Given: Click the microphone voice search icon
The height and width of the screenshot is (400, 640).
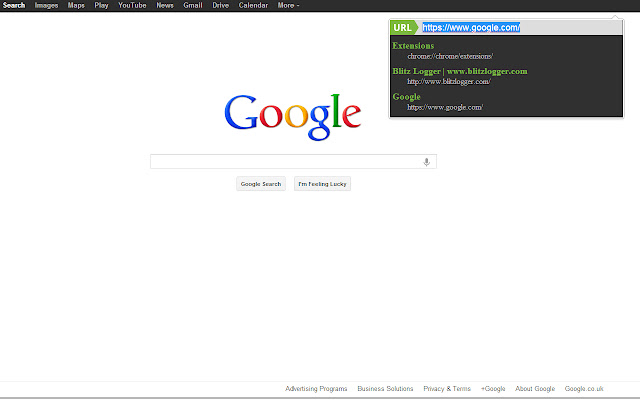Looking at the screenshot, I should click(x=427, y=162).
